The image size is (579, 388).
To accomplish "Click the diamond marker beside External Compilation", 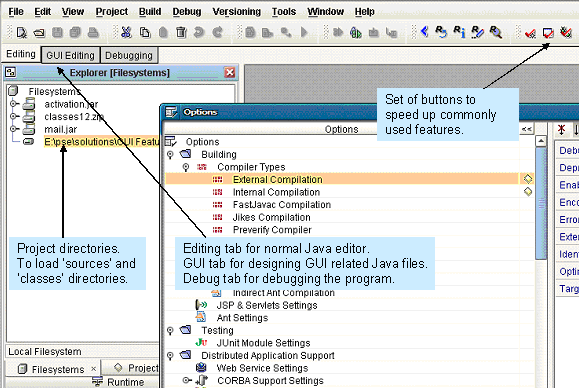I will (528, 179).
